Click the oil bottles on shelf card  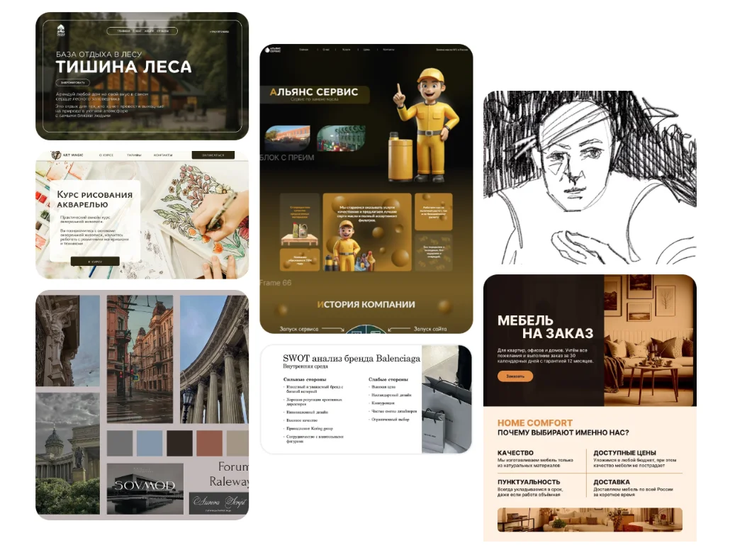[x=300, y=219]
